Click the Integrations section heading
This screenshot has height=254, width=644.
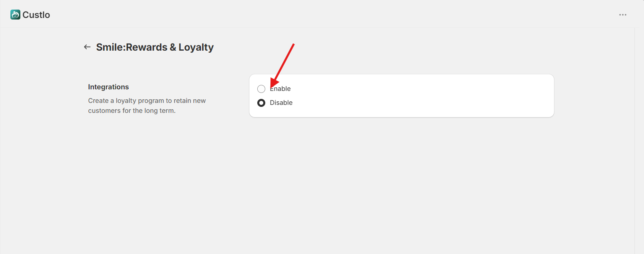[108, 87]
